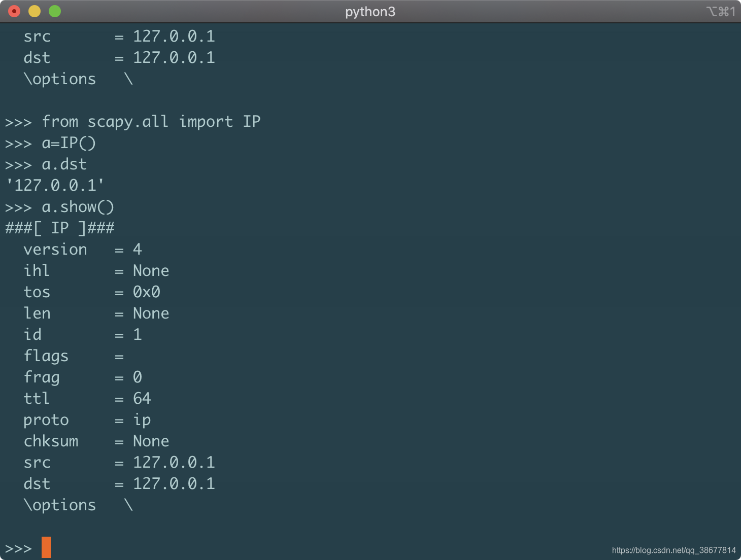Click the orange cursor at the prompt

click(x=46, y=547)
